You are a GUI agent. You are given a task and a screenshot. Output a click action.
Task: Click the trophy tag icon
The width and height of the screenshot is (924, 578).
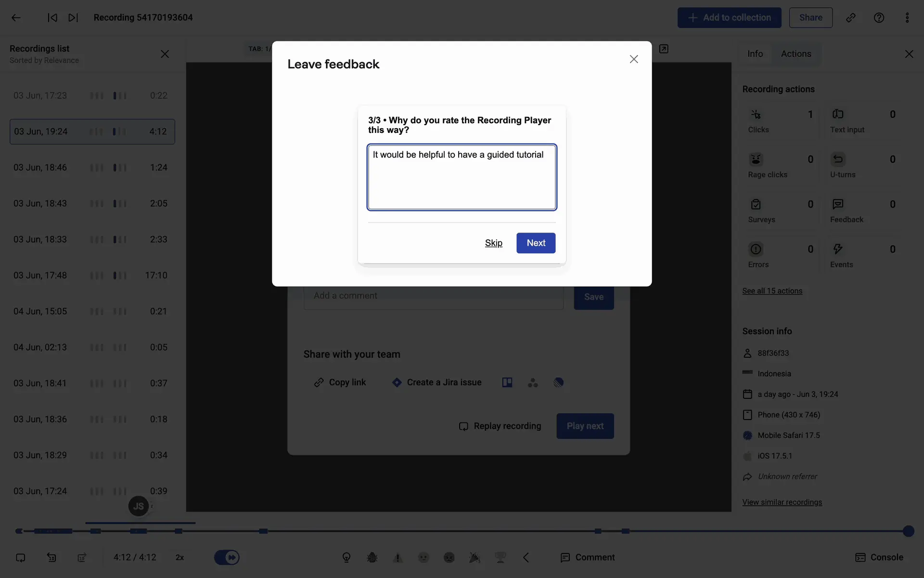pos(500,557)
